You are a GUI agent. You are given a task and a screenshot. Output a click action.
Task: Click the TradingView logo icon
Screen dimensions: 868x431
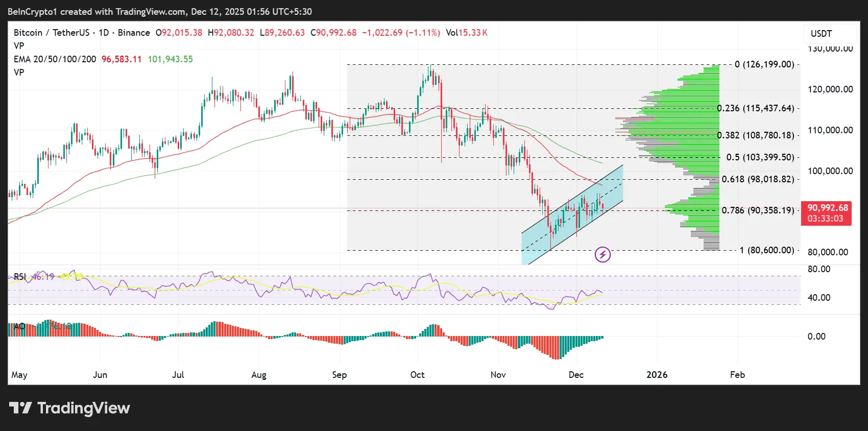tap(20, 408)
